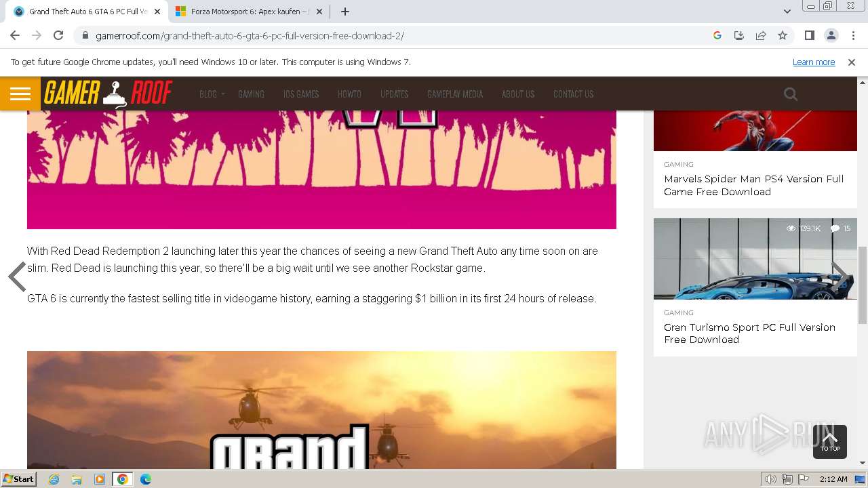This screenshot has height=488, width=868.
Task: Close the Grand Theft Auto 6 tab
Action: (157, 12)
